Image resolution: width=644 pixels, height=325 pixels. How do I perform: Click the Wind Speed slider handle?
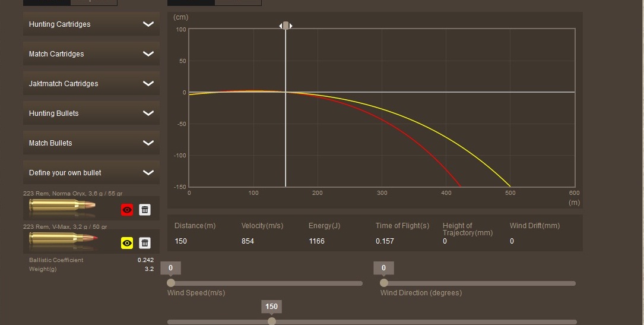point(171,283)
